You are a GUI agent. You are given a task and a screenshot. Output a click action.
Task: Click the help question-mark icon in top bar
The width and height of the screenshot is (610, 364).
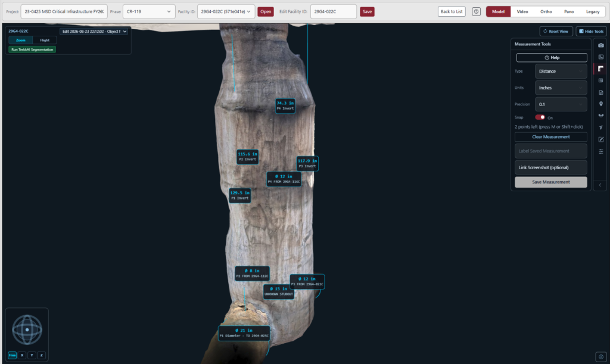476,12
